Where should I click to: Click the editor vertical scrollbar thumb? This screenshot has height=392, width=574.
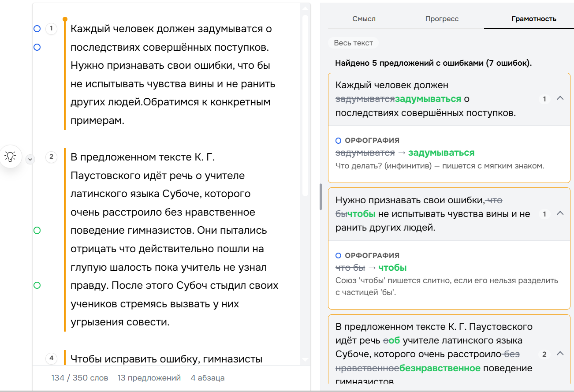305,106
